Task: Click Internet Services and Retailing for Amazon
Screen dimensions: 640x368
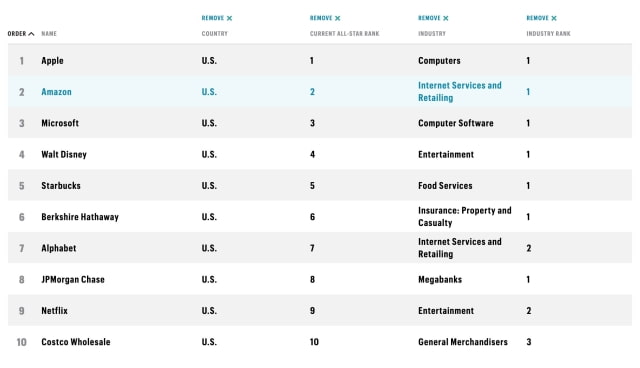Action: (x=460, y=92)
